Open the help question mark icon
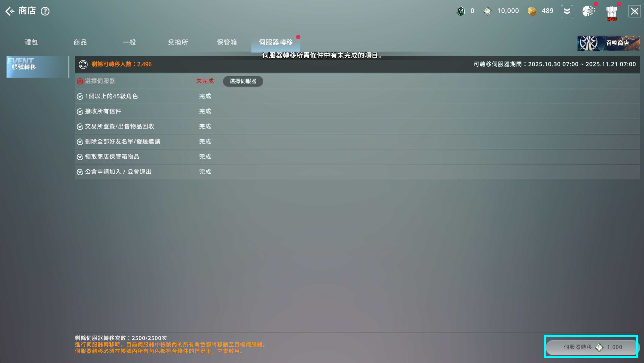Viewport: 644px width, 363px height. [45, 11]
